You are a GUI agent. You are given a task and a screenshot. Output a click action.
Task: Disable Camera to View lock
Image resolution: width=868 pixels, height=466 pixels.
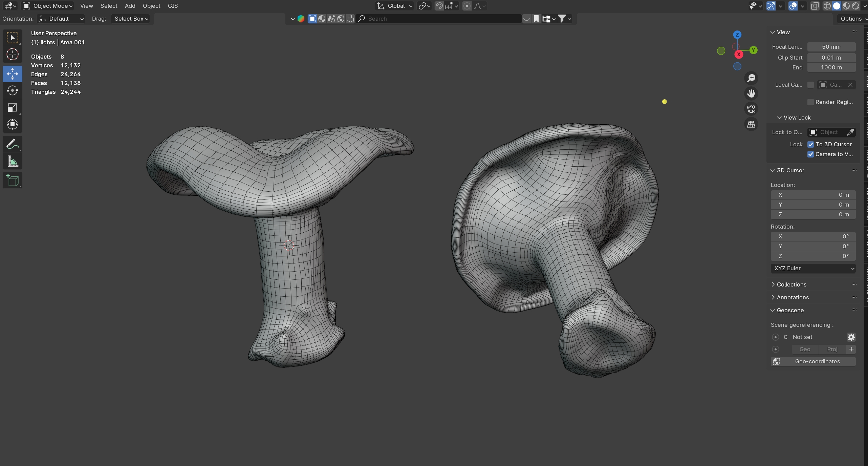point(811,154)
